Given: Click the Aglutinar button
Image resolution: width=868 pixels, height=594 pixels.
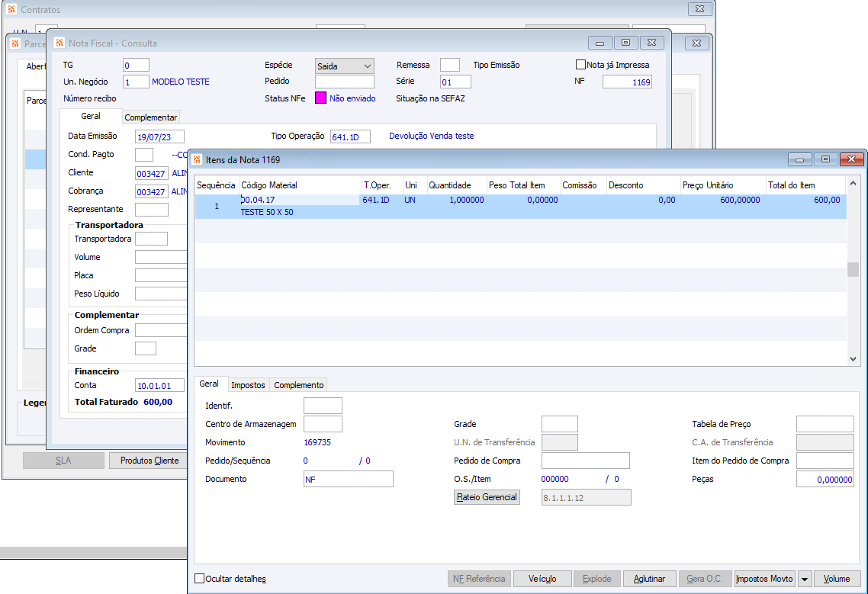Looking at the screenshot, I should click(x=649, y=579).
